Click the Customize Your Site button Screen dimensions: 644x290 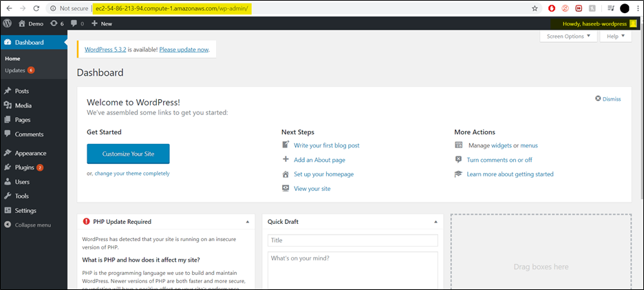(x=128, y=154)
